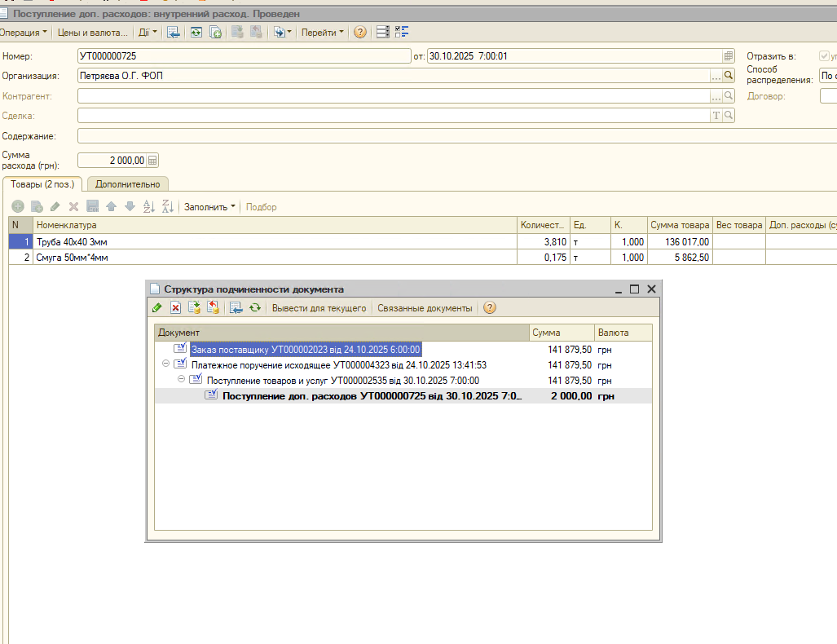Select Поступление товаров и услуг УТ000002535 row
The width and height of the screenshot is (837, 644).
point(342,381)
